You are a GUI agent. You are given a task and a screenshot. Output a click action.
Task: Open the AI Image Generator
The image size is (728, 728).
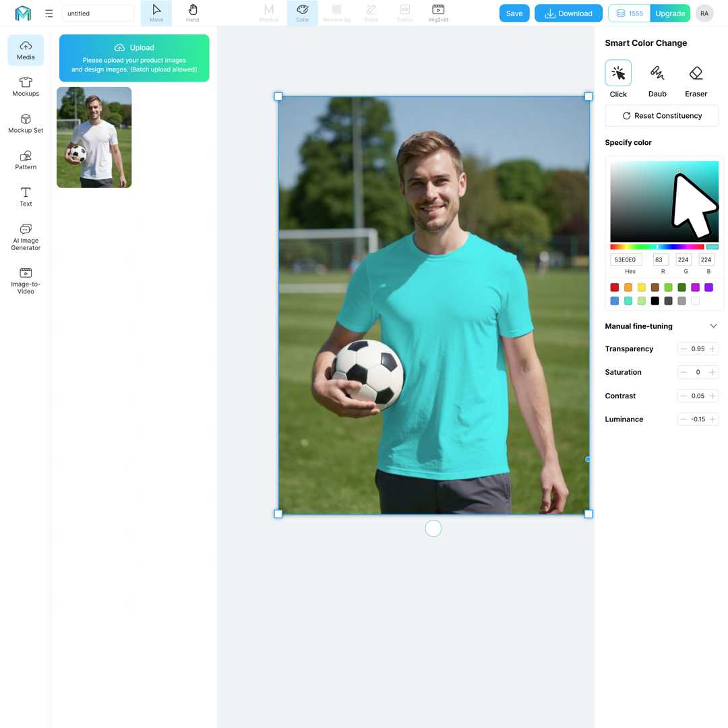tap(26, 237)
